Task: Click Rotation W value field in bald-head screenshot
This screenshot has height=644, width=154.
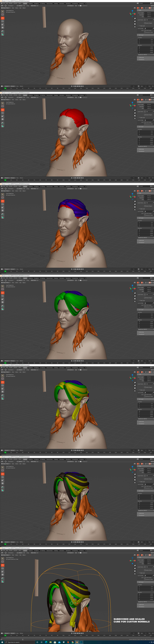Action: pyautogui.click(x=146, y=47)
